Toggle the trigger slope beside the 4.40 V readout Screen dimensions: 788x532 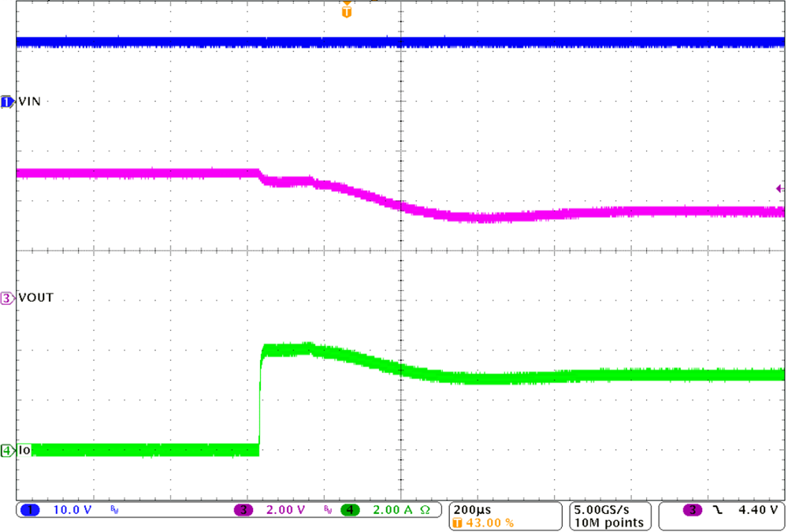[716, 511]
